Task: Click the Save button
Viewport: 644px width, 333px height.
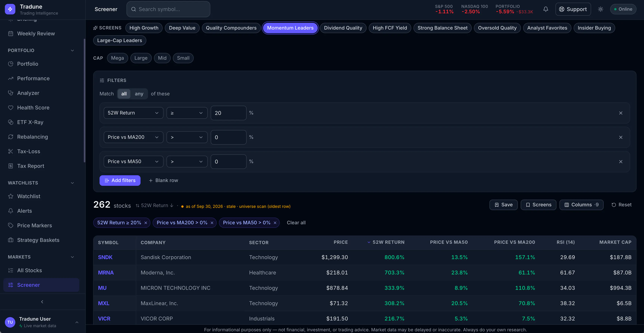Action: point(503,205)
